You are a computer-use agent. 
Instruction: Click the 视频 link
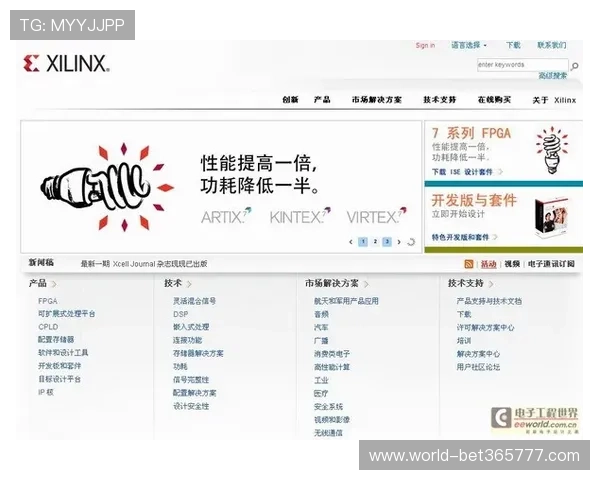pos(512,264)
